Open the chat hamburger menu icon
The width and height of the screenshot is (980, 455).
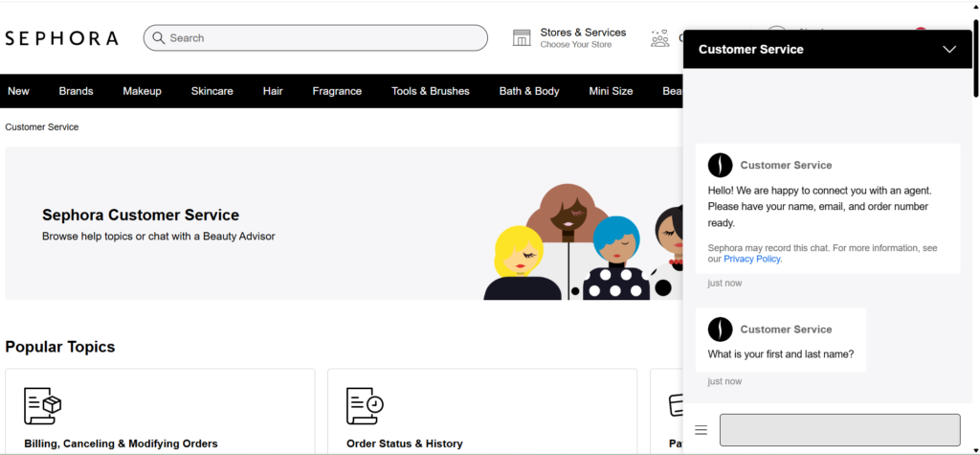pyautogui.click(x=702, y=430)
